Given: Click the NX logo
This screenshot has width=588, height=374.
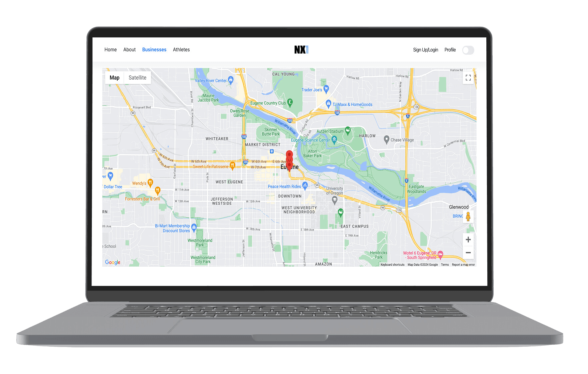Looking at the screenshot, I should click(x=301, y=50).
